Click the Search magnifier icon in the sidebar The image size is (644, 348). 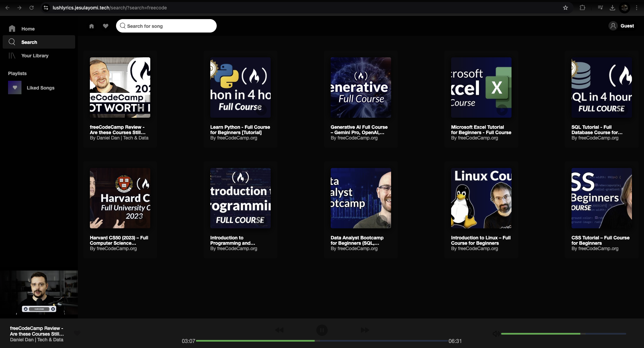12,42
